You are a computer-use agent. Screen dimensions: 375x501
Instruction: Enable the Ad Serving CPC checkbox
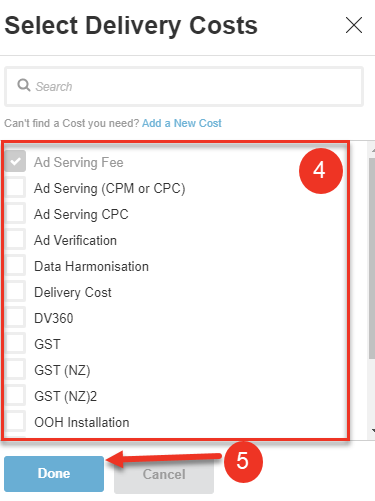point(15,213)
